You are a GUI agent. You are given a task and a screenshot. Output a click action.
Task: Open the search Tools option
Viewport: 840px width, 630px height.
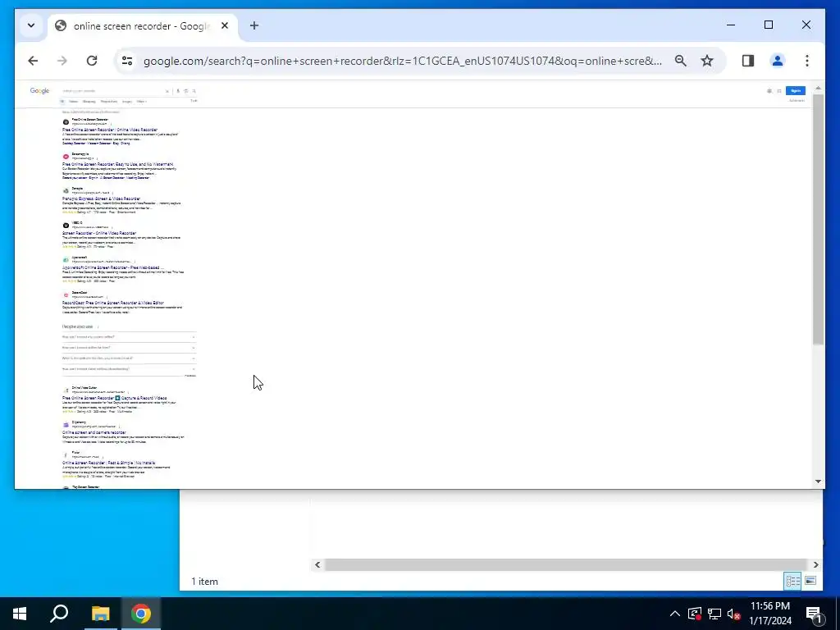pos(194,101)
